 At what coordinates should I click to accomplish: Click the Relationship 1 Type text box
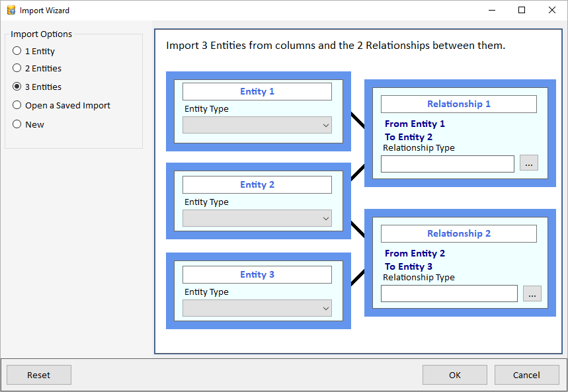pos(447,163)
